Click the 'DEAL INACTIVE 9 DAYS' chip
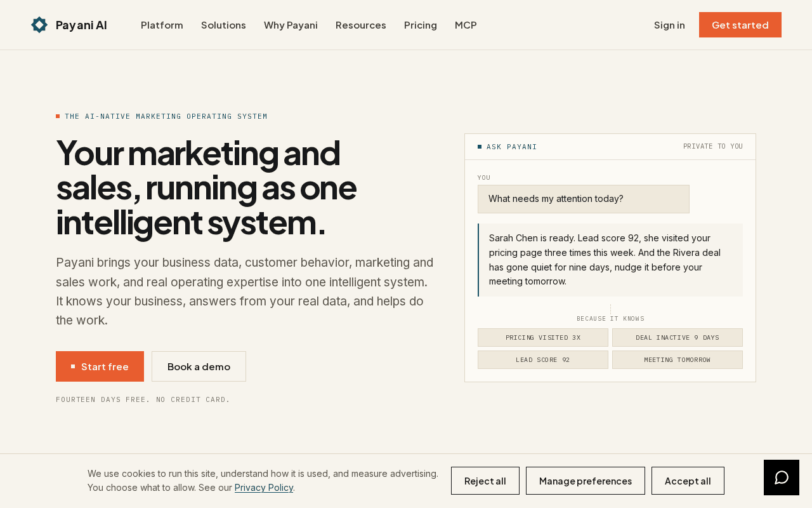Screen dimensions: 812x508 click(x=678, y=337)
